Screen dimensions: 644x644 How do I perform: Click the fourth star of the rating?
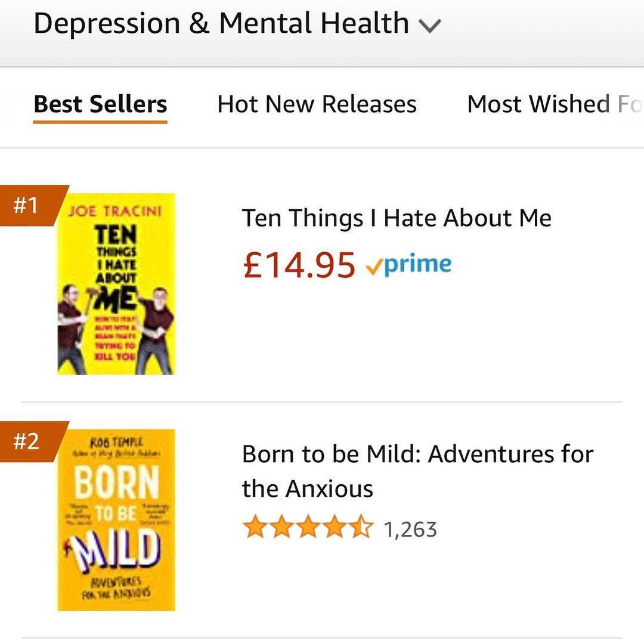point(335,529)
